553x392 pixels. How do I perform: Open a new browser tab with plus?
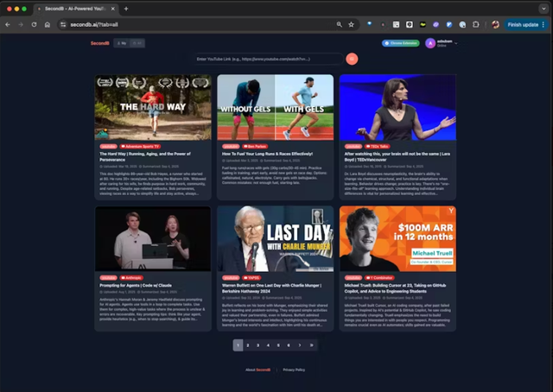click(126, 9)
